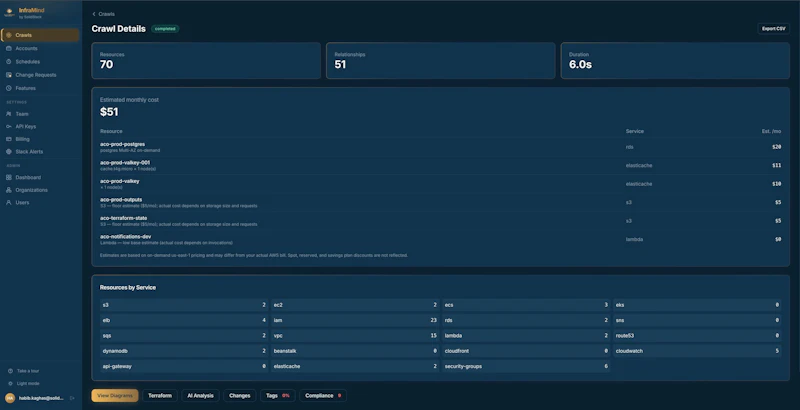Click the Dashboard grid icon

(9, 177)
